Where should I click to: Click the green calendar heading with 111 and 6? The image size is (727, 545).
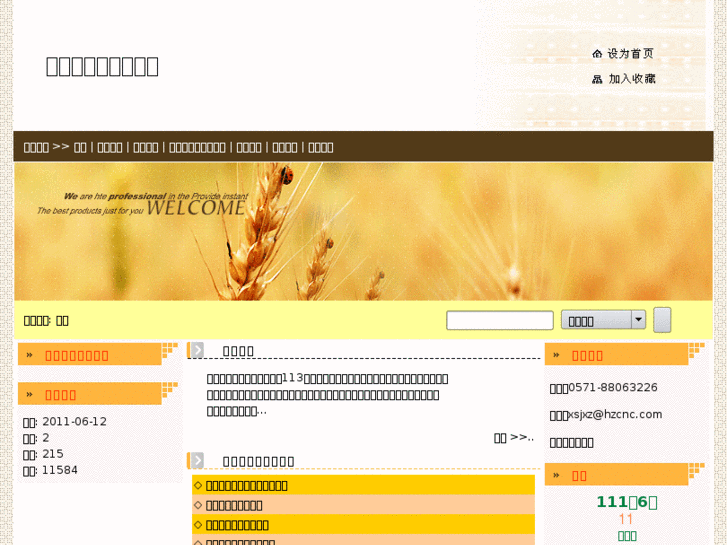(x=627, y=502)
